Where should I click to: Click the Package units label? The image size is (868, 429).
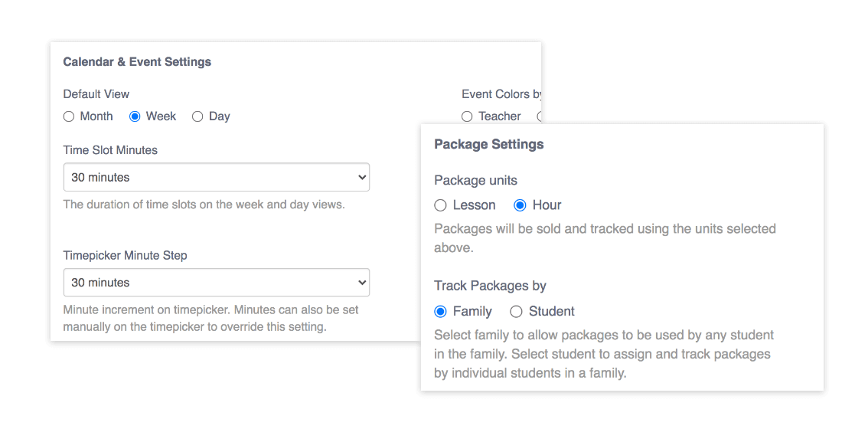tap(475, 181)
